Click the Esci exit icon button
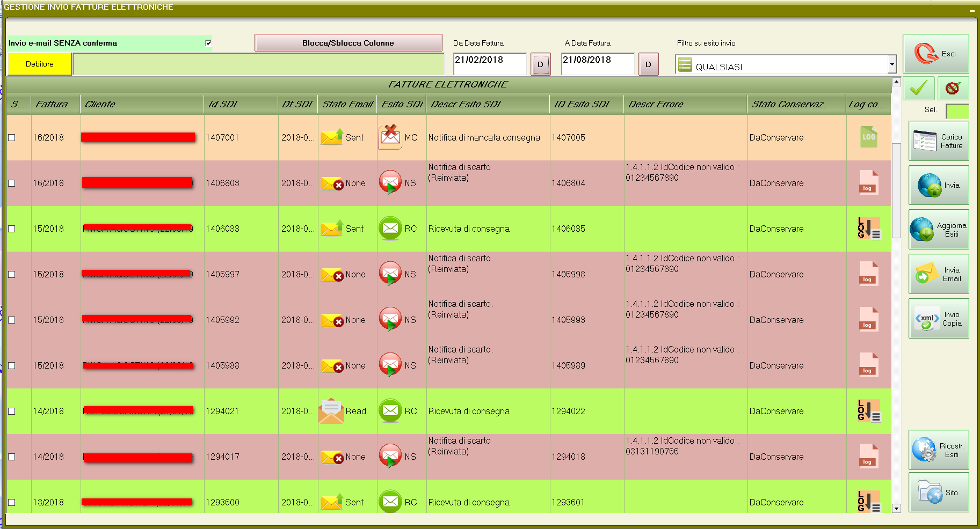Viewport: 980px width, 529px height. pos(935,54)
